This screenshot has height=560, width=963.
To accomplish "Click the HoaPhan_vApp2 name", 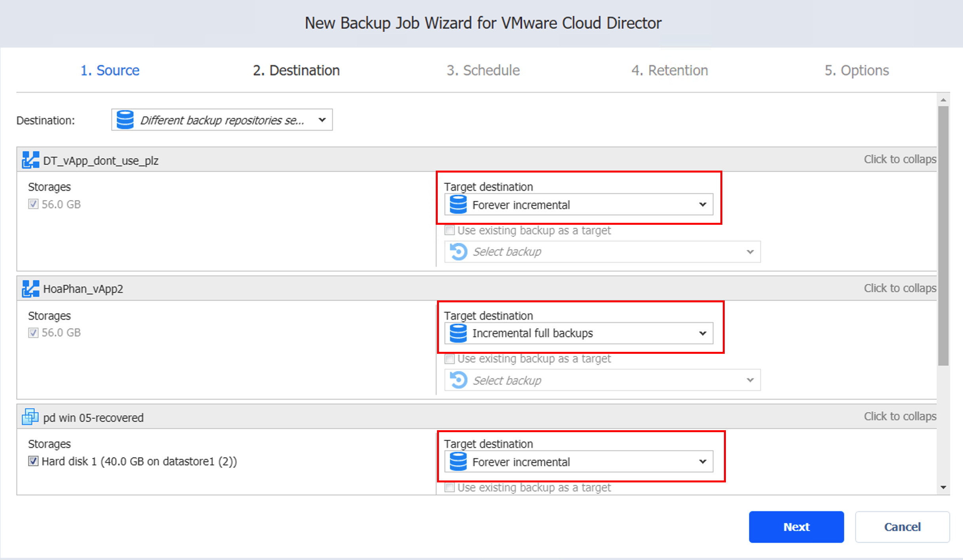I will tap(83, 289).
